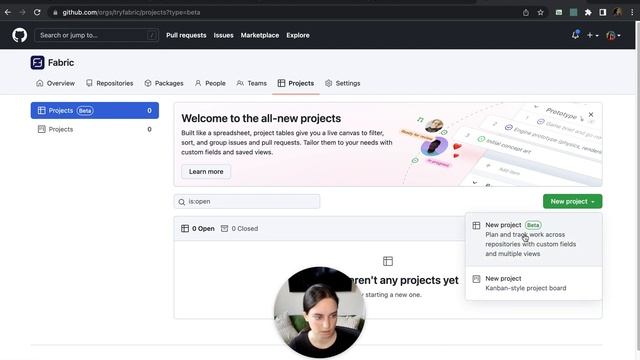
Task: Open the plus create-new dropdown
Action: click(593, 36)
